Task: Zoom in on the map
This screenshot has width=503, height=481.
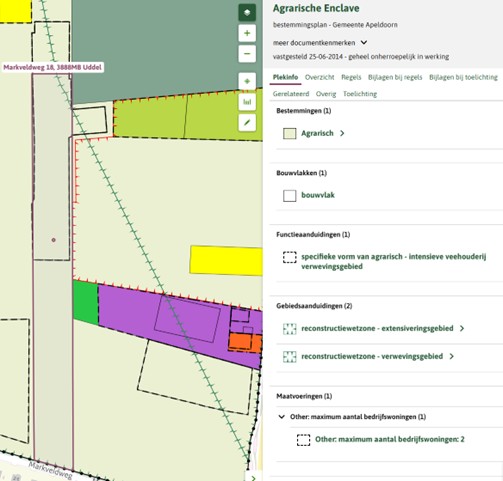Action: point(247,33)
